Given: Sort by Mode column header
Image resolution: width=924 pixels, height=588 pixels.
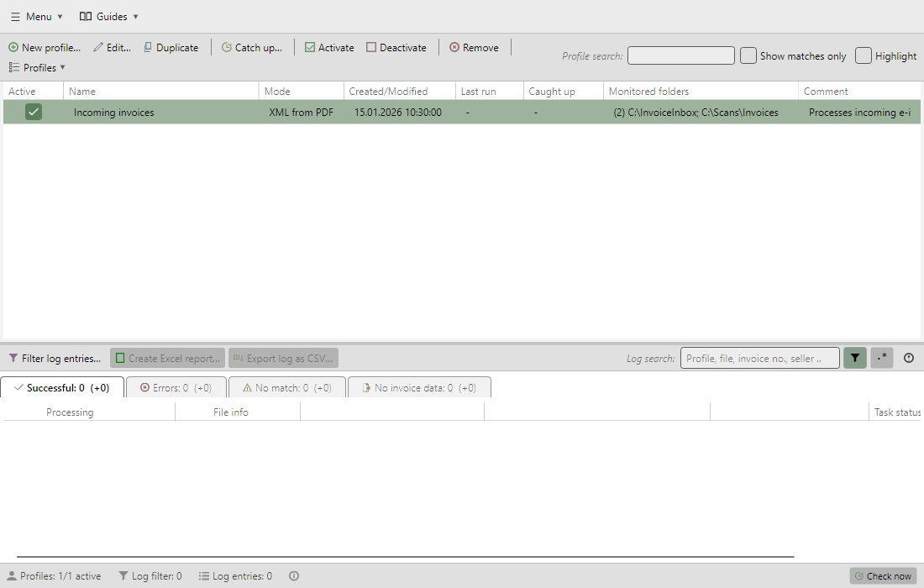Looking at the screenshot, I should tap(301, 92).
